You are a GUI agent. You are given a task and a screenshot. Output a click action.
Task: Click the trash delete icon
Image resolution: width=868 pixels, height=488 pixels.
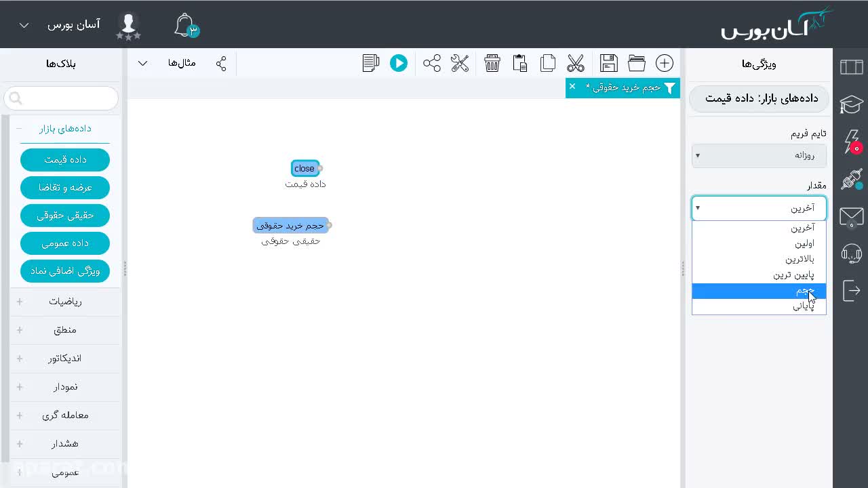(492, 63)
